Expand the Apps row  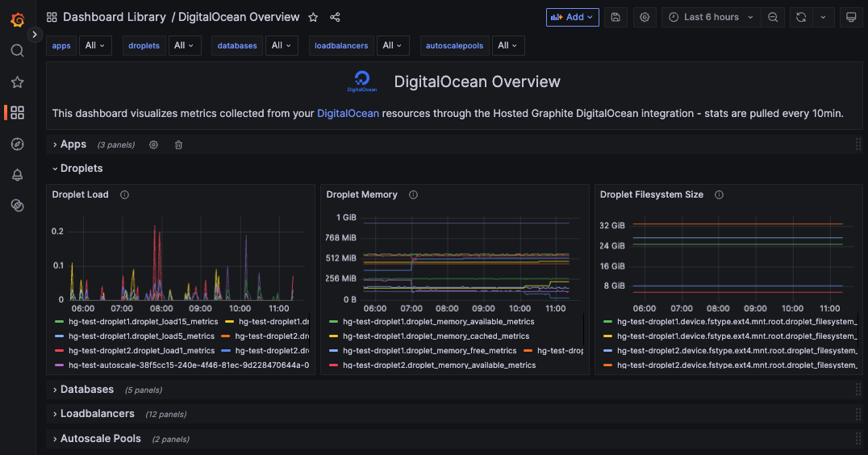click(x=73, y=144)
